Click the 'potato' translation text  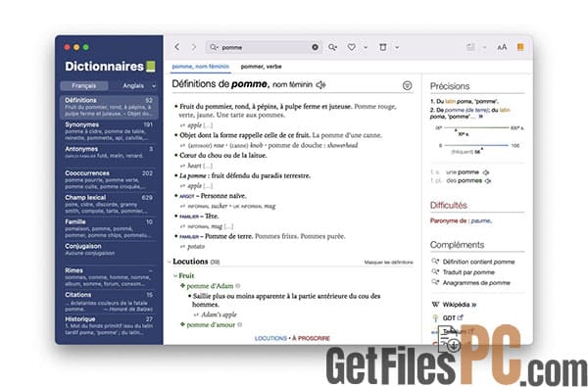(196, 247)
